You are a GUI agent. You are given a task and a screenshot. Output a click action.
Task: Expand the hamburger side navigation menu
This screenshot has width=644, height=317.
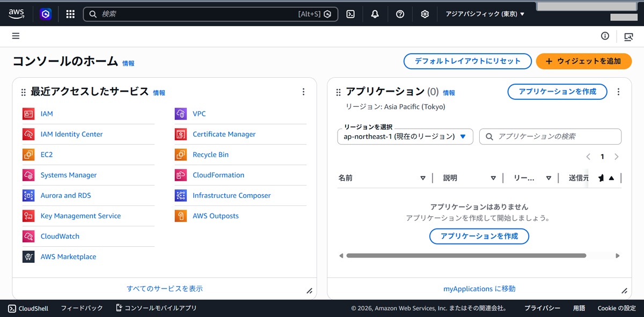(16, 36)
